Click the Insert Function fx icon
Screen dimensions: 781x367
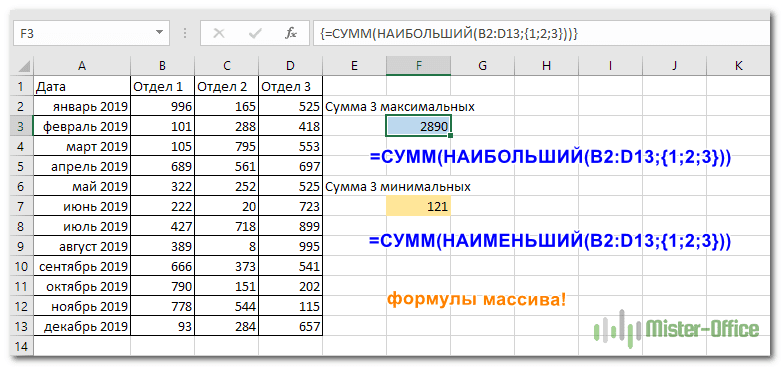(291, 33)
